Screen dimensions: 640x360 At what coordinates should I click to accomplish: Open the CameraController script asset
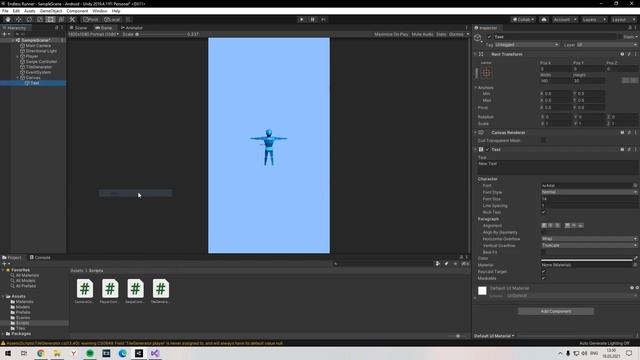point(84,291)
